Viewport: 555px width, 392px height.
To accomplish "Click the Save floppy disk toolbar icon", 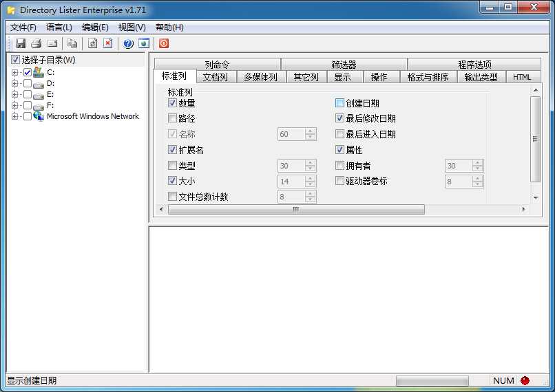I will [x=21, y=43].
